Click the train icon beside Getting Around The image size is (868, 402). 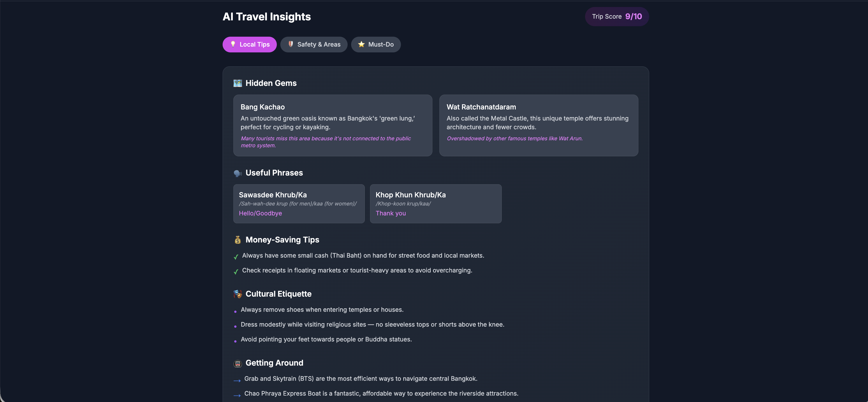click(237, 363)
